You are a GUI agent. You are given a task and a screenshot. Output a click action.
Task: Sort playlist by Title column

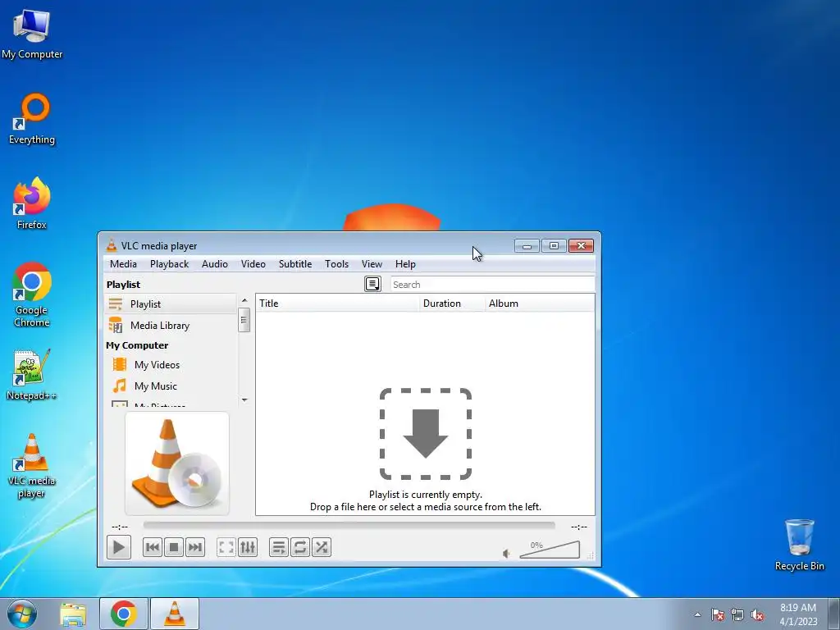pyautogui.click(x=337, y=304)
